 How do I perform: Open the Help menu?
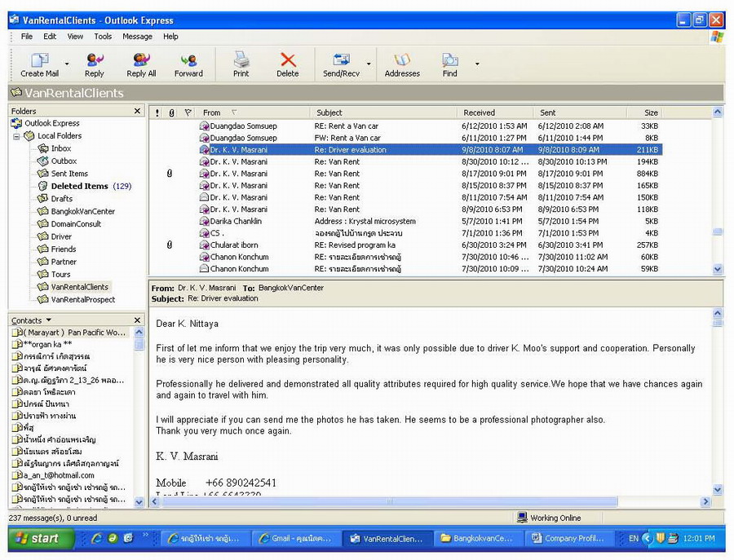170,37
